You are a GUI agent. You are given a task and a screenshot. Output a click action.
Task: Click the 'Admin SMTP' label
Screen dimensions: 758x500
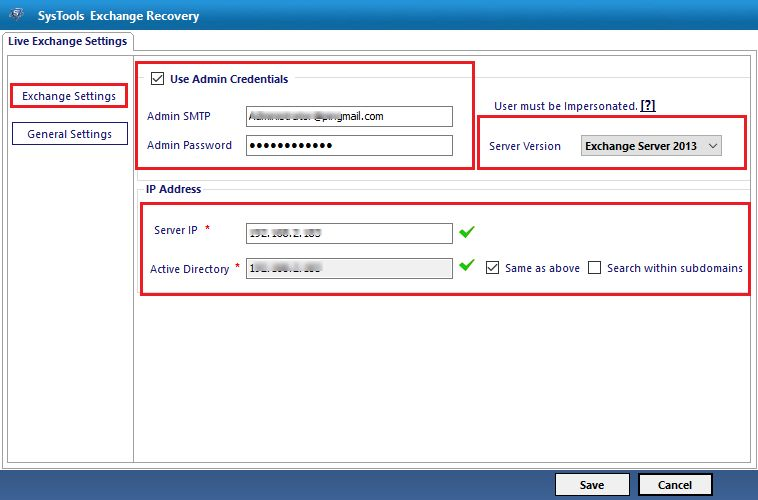coord(179,116)
